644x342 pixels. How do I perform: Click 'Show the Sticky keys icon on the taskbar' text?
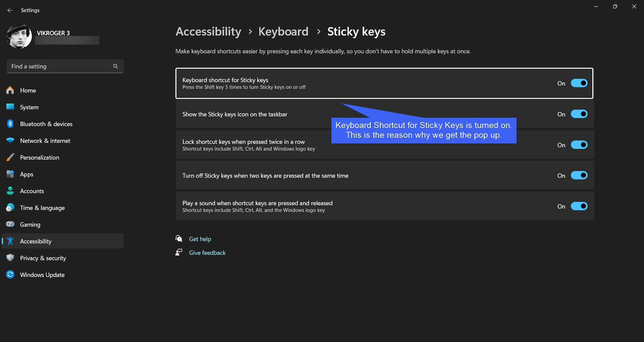235,114
